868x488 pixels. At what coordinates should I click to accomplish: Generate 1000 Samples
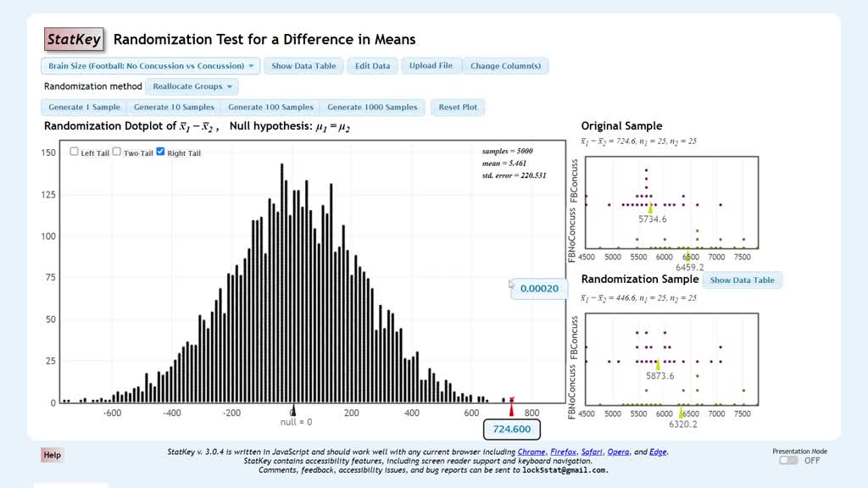(370, 107)
